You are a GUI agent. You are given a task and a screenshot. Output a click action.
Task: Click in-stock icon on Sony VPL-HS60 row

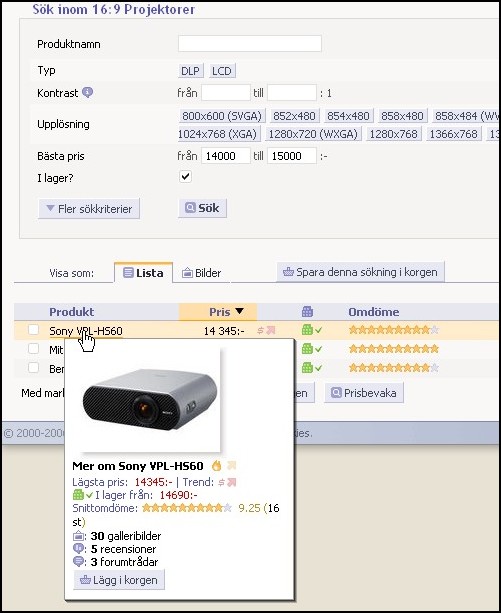coord(312,330)
